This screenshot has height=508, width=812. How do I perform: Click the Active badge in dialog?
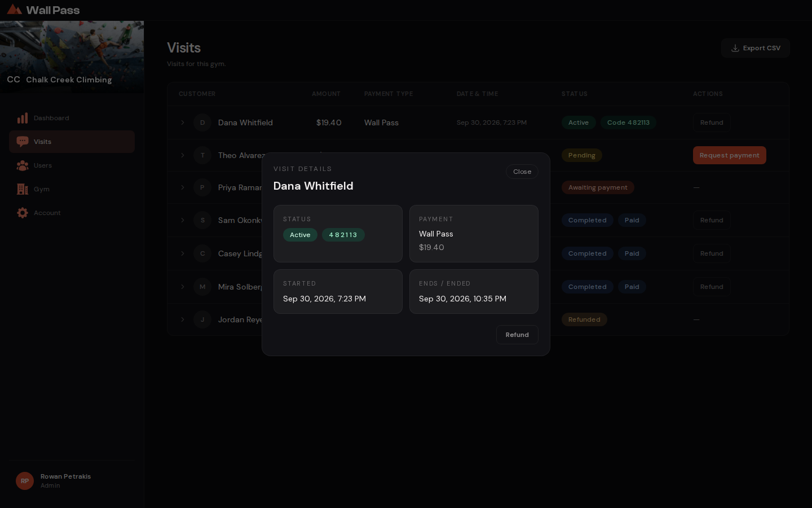point(300,235)
